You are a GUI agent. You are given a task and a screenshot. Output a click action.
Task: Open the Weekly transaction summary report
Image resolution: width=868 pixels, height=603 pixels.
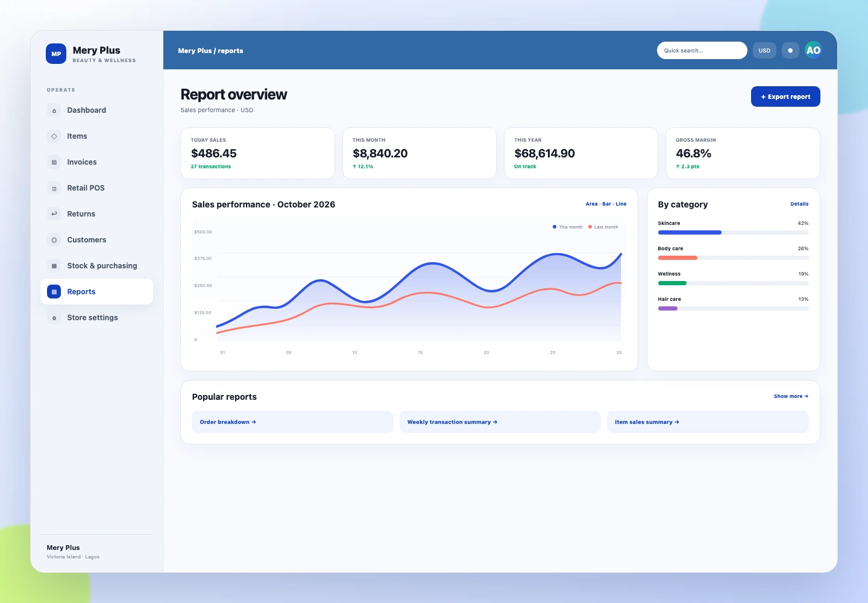500,422
